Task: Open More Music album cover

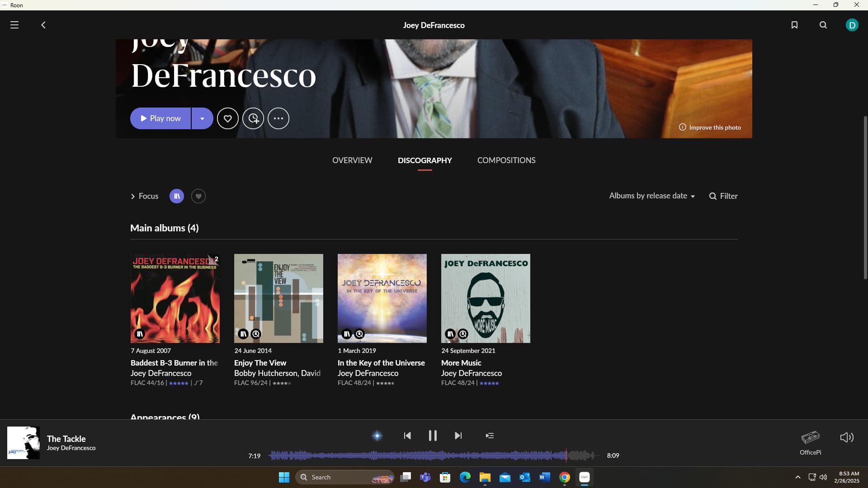Action: pyautogui.click(x=486, y=298)
